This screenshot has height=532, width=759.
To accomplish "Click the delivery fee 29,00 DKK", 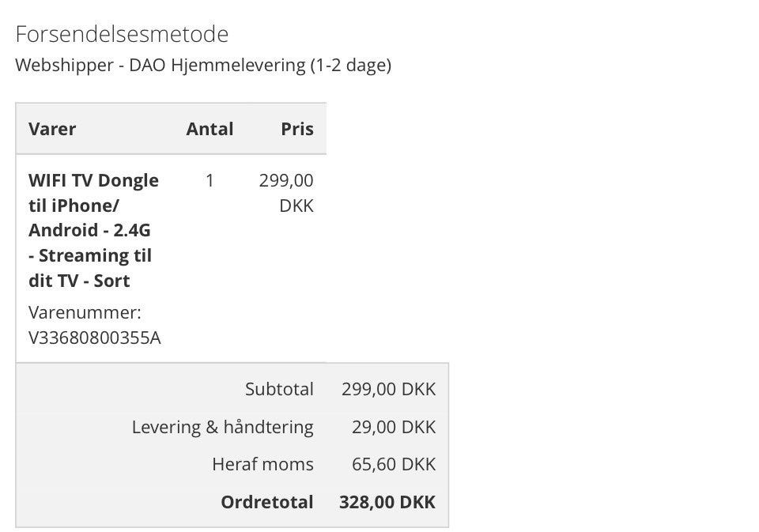I will pos(394,427).
